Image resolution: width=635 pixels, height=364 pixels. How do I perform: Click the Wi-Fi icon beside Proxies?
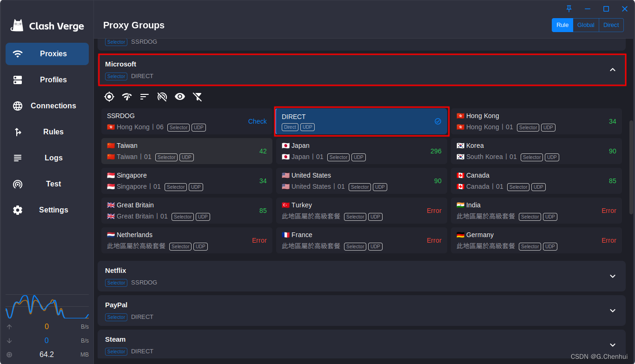pos(18,54)
